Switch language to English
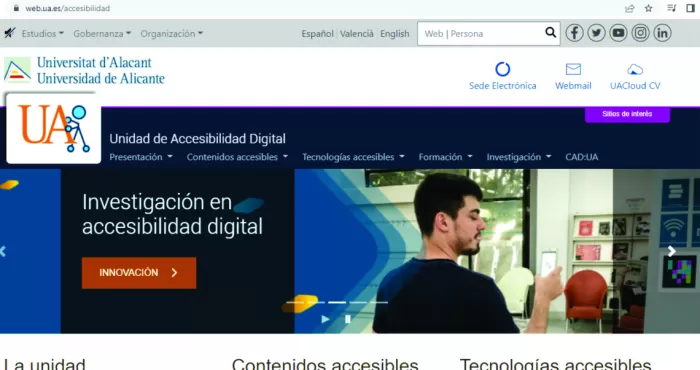This screenshot has width=700, height=370. (395, 33)
